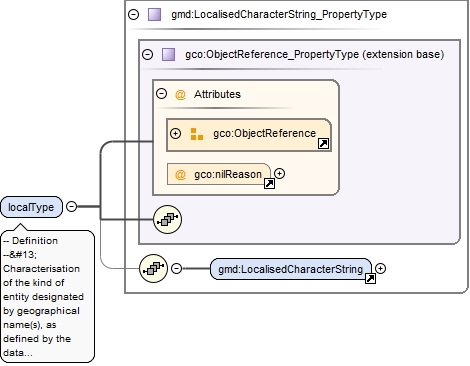
Task: Select the localType element node
Action: 31,207
